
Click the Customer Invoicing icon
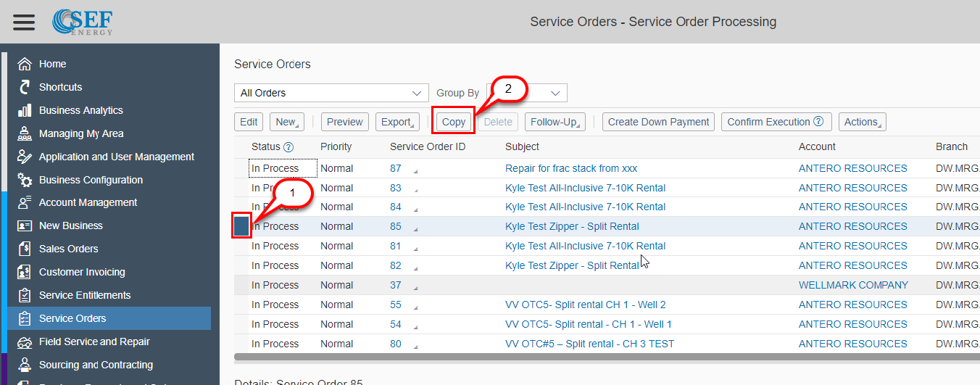(x=25, y=272)
